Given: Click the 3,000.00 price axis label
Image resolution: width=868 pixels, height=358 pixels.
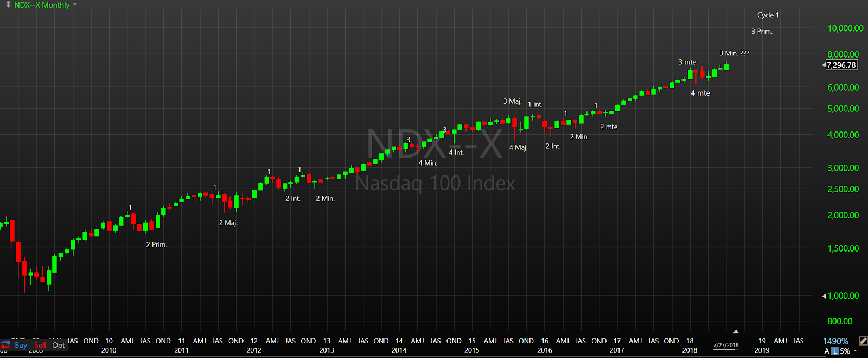Looking at the screenshot, I should pos(843,168).
